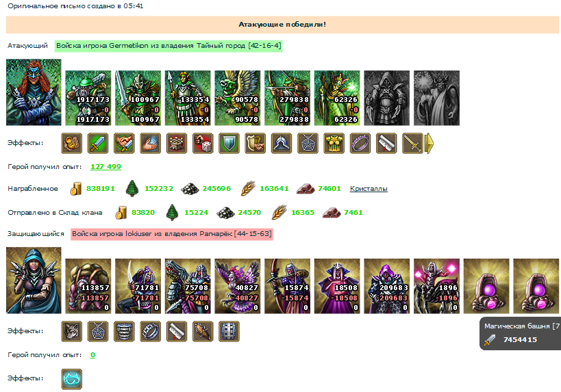Click the attacker hero portrait

[x=34, y=92]
